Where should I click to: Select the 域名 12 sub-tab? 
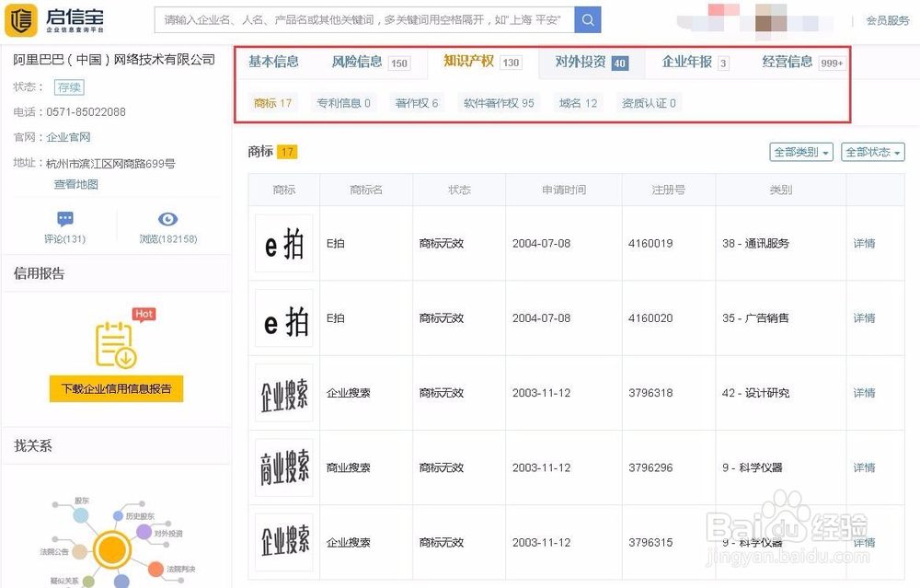click(578, 103)
